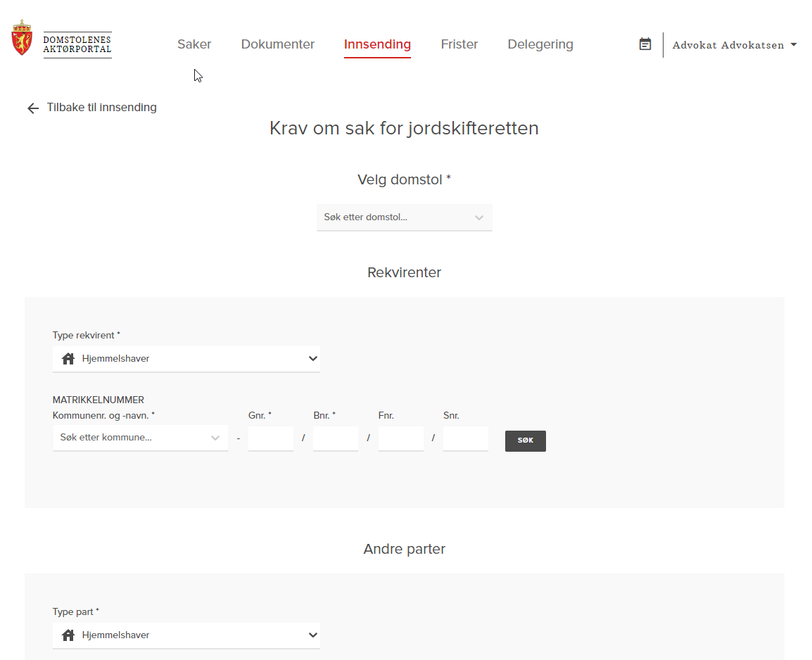This screenshot has height=660, width=812.
Task: Switch to Delegering
Action: click(x=540, y=44)
